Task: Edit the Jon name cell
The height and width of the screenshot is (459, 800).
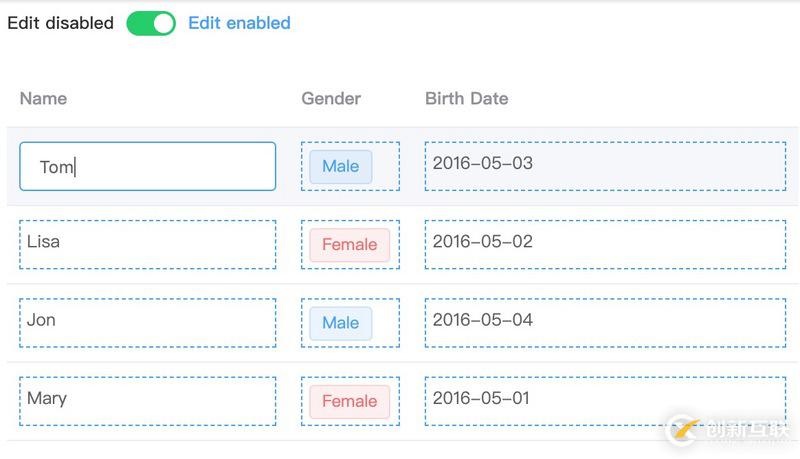Action: [147, 322]
